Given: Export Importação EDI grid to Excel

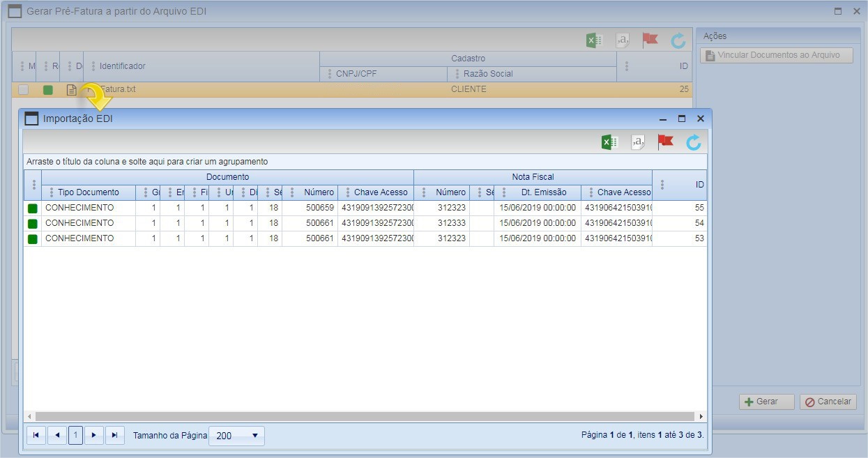Looking at the screenshot, I should click(609, 142).
